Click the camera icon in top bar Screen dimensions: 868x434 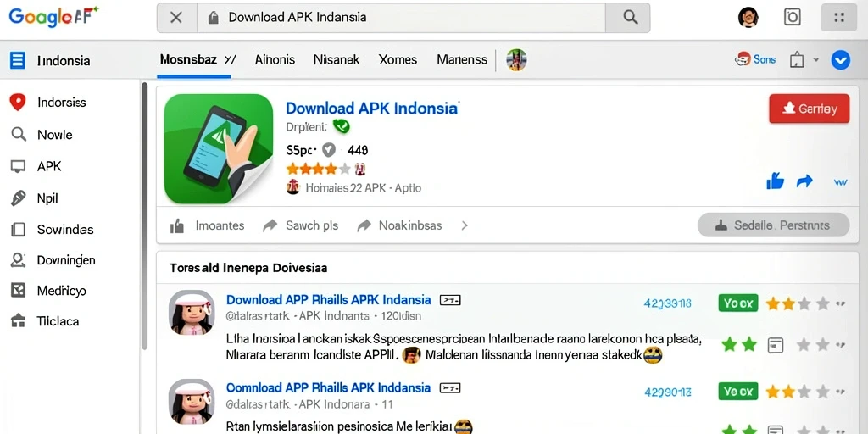click(793, 17)
